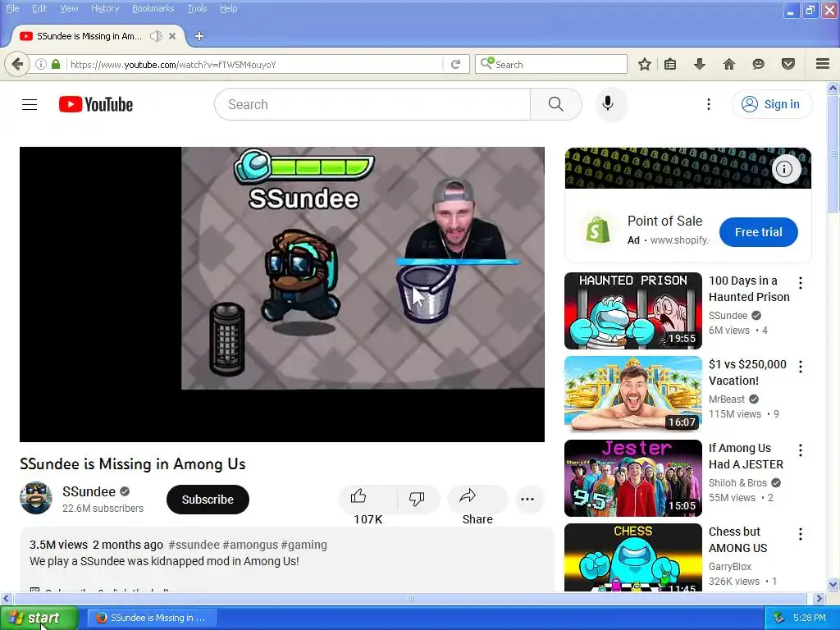Open more actions ellipsis under video
840x630 pixels.
pos(527,500)
